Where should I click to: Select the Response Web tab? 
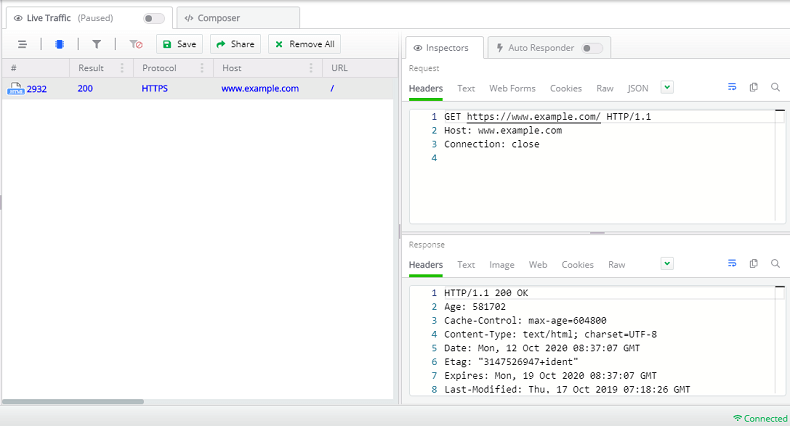pyautogui.click(x=538, y=265)
